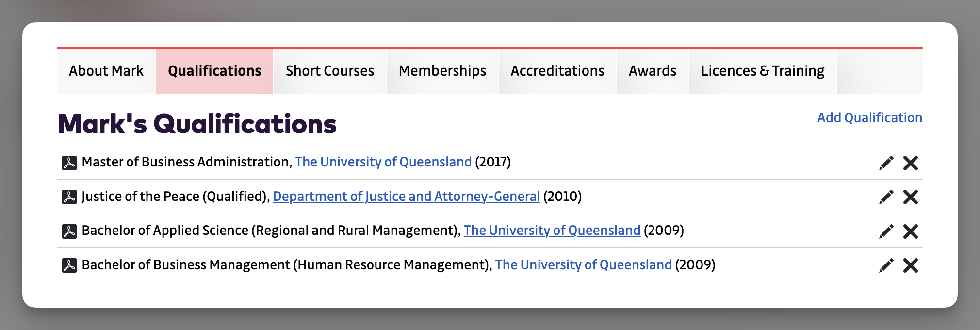The height and width of the screenshot is (330, 980).
Task: Go to the Memberships tab
Action: (x=442, y=71)
